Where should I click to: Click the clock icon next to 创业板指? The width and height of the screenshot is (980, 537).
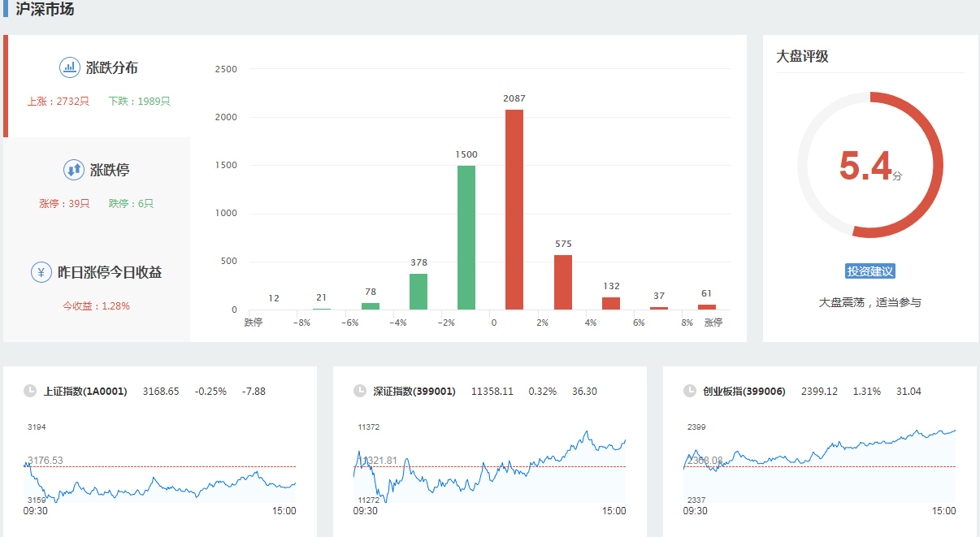[690, 391]
